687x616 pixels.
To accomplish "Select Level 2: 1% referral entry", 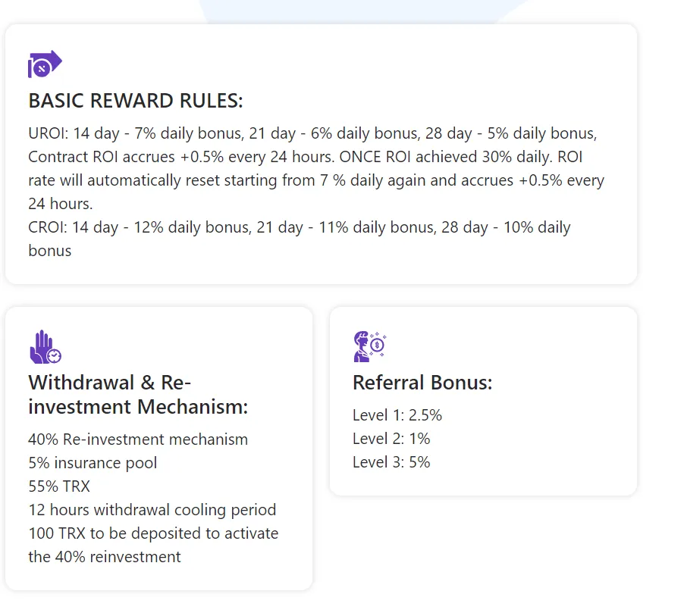I will coord(391,439).
